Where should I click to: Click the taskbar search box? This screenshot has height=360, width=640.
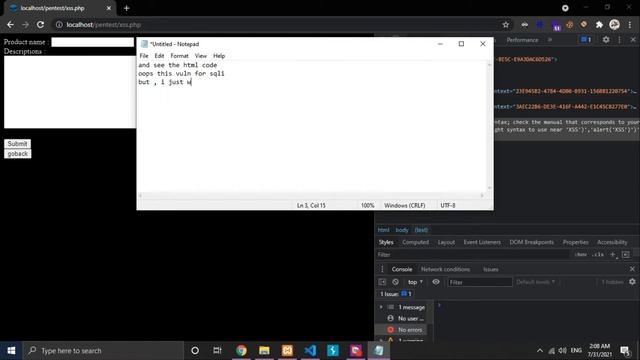pyautogui.click(x=103, y=351)
